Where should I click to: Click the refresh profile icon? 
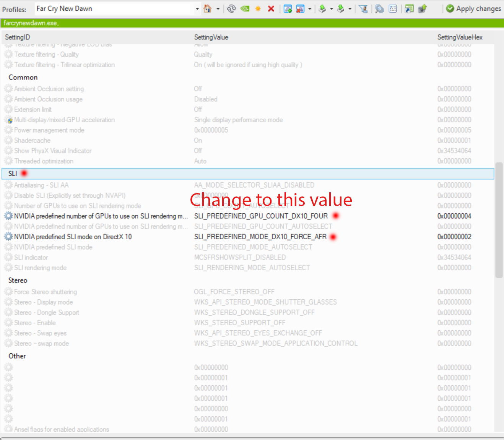click(231, 8)
